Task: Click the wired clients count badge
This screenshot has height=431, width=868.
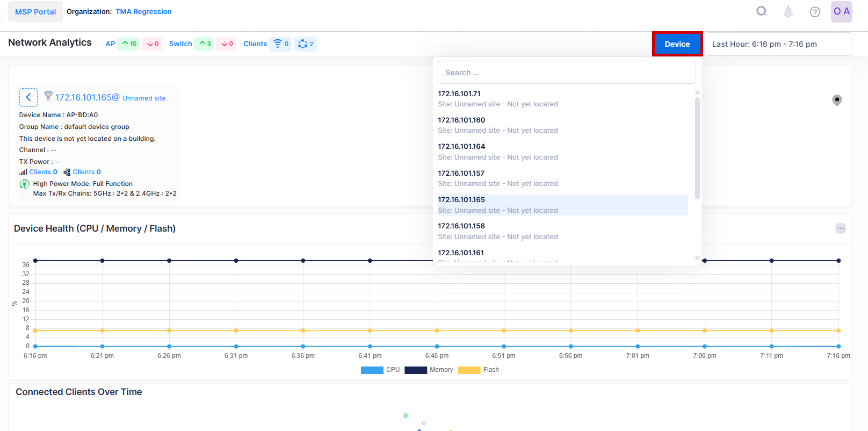Action: (306, 44)
